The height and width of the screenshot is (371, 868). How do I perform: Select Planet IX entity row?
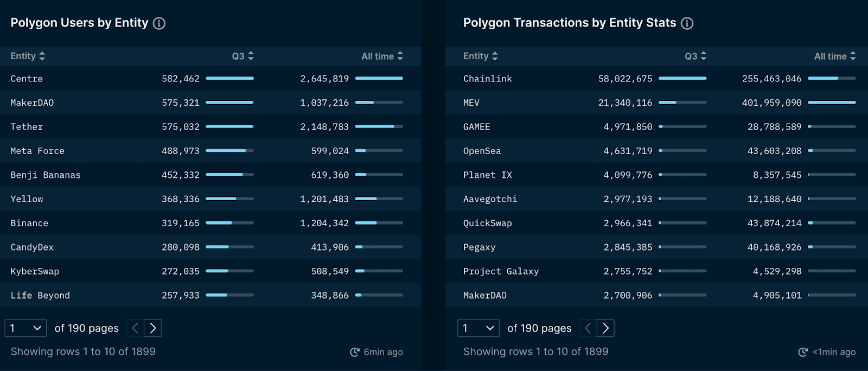click(x=656, y=175)
